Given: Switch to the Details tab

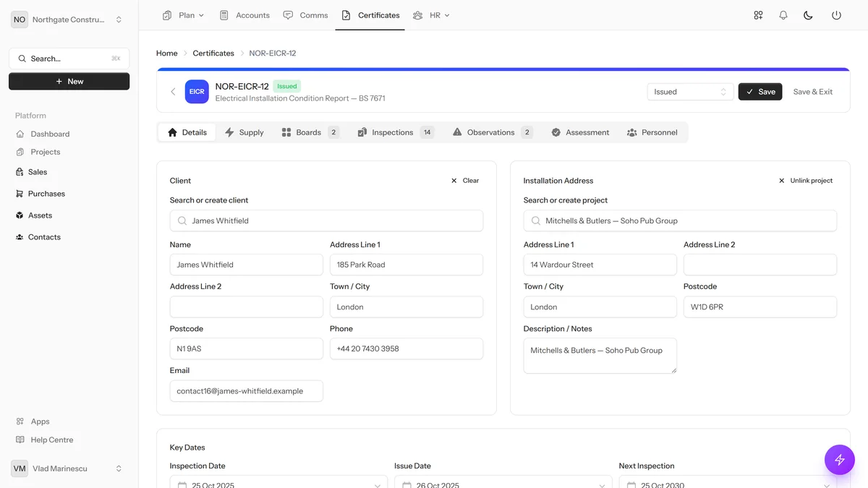Looking at the screenshot, I should [x=187, y=132].
